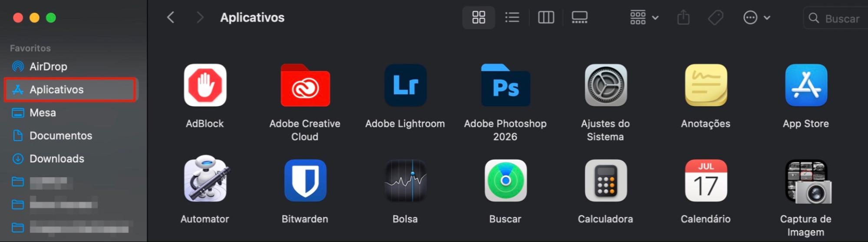Screen dimensions: 868x242
Task: Open the Ajustes do Sistema gear icon
Action: pos(606,85)
